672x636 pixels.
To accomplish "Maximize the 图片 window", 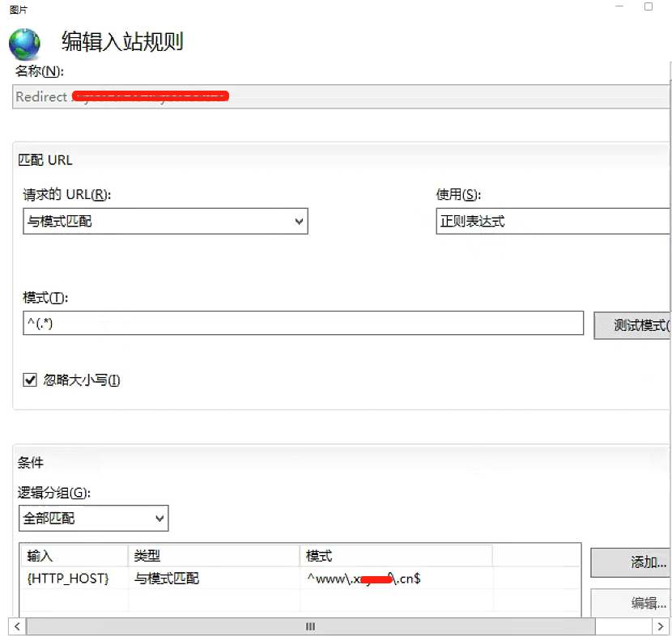I will [x=648, y=6].
